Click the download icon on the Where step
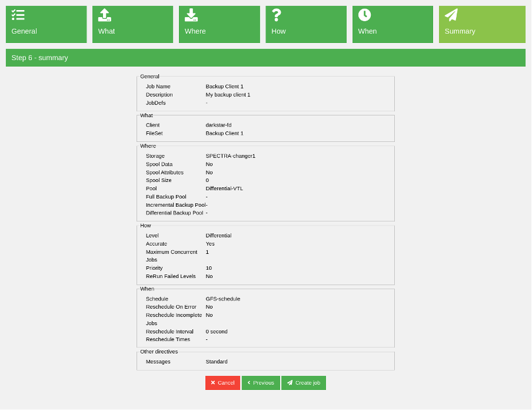 pos(191,15)
